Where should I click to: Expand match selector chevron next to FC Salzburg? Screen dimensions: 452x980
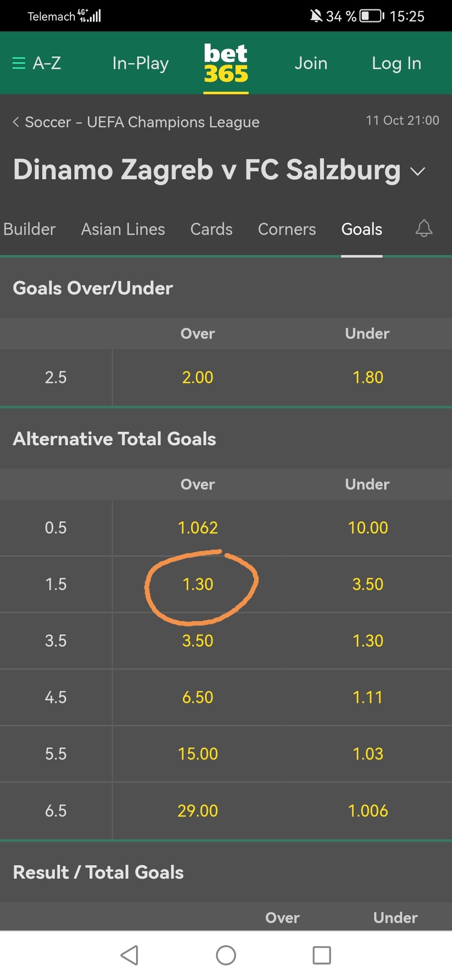[x=417, y=171]
